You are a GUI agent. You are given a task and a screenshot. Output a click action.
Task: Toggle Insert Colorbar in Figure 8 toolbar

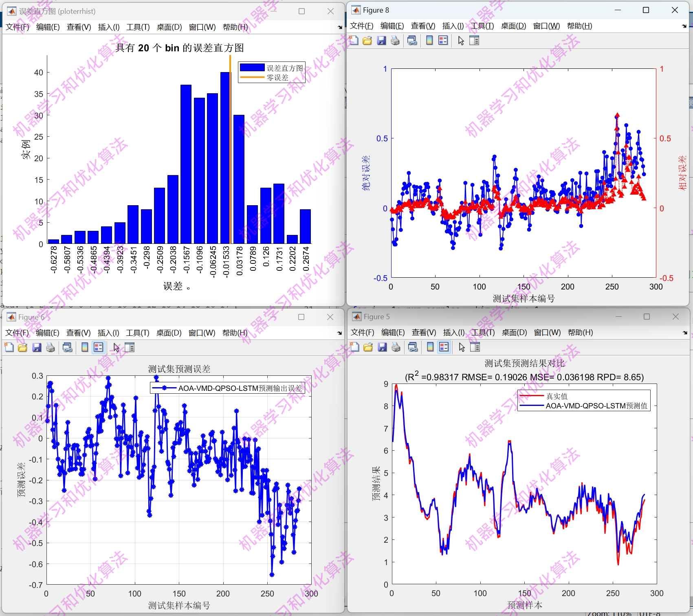click(x=429, y=40)
